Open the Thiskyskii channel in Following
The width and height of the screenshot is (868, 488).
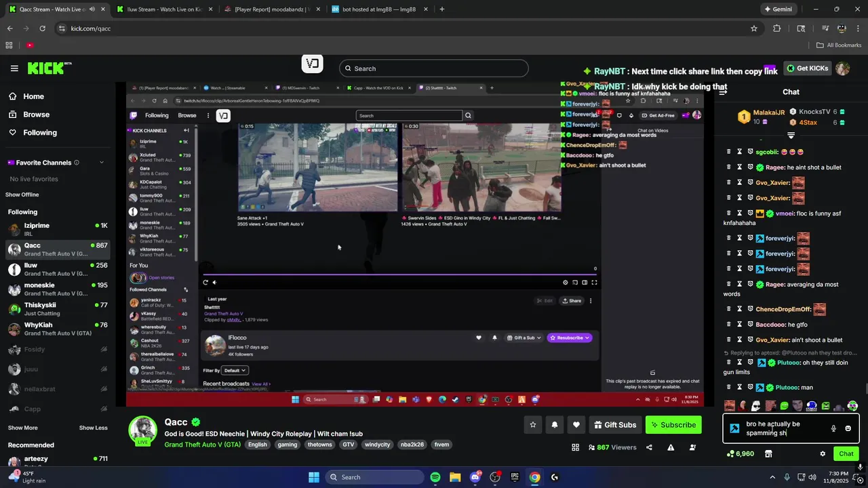click(57, 309)
